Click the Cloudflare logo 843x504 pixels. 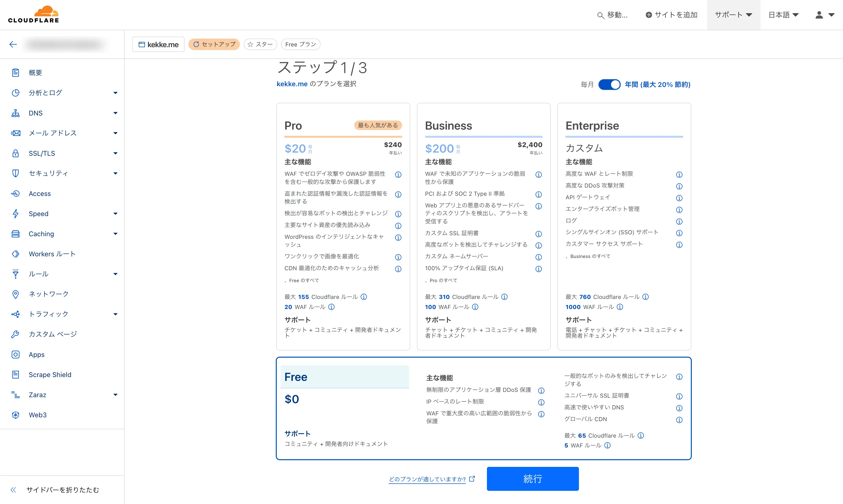click(x=33, y=14)
